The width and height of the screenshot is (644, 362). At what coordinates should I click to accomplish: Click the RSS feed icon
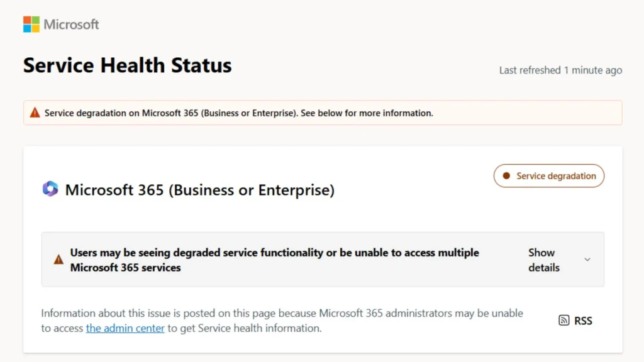pyautogui.click(x=563, y=320)
